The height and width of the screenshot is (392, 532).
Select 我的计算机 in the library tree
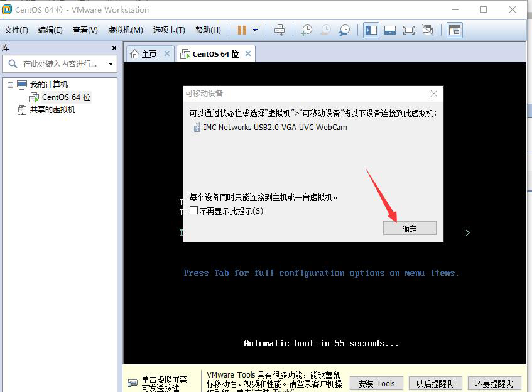point(48,85)
